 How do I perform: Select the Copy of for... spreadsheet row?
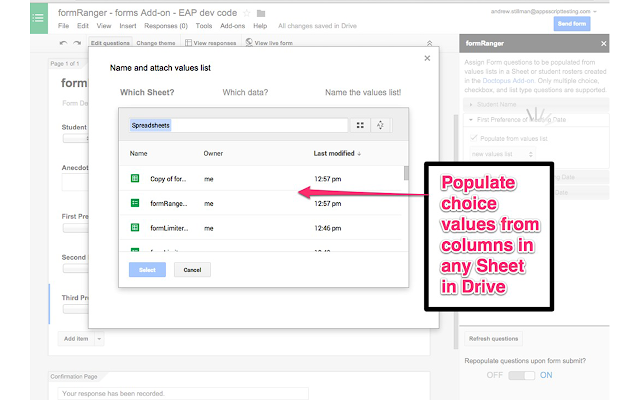261,178
